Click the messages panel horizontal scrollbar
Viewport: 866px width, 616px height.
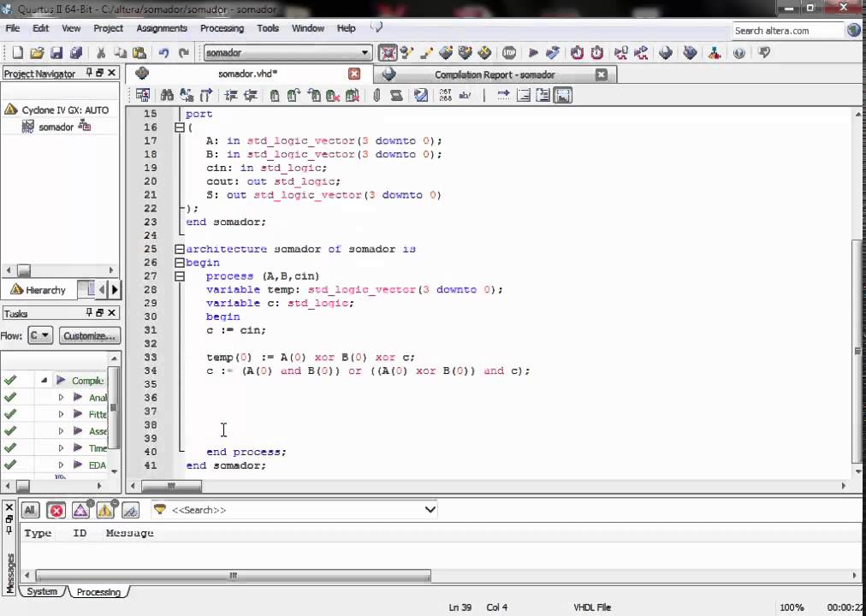pyautogui.click(x=233, y=576)
